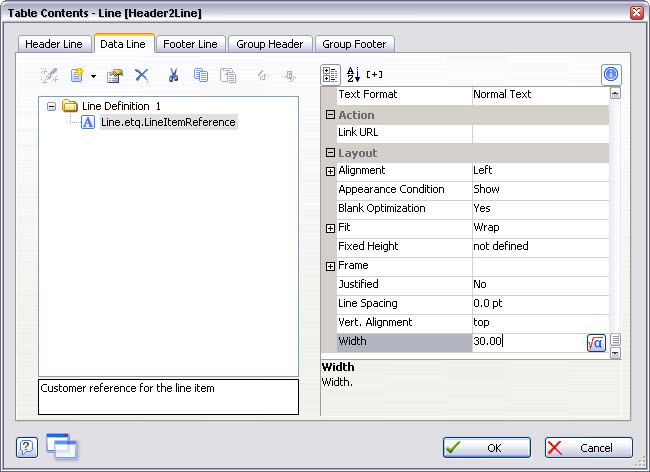Click the Cancel button
Viewport: 650px width, 472px height.
(589, 448)
